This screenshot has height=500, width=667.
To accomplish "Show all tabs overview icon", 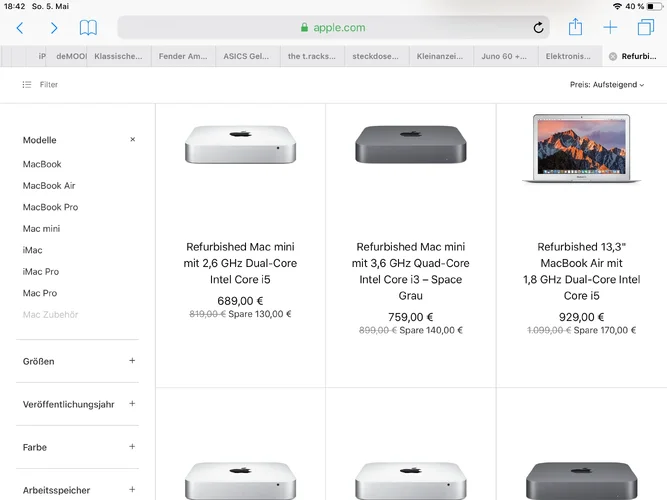I will pyautogui.click(x=645, y=27).
